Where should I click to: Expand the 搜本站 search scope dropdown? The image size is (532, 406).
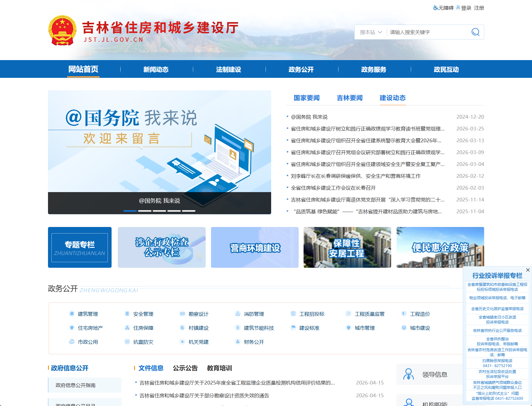pos(371,32)
